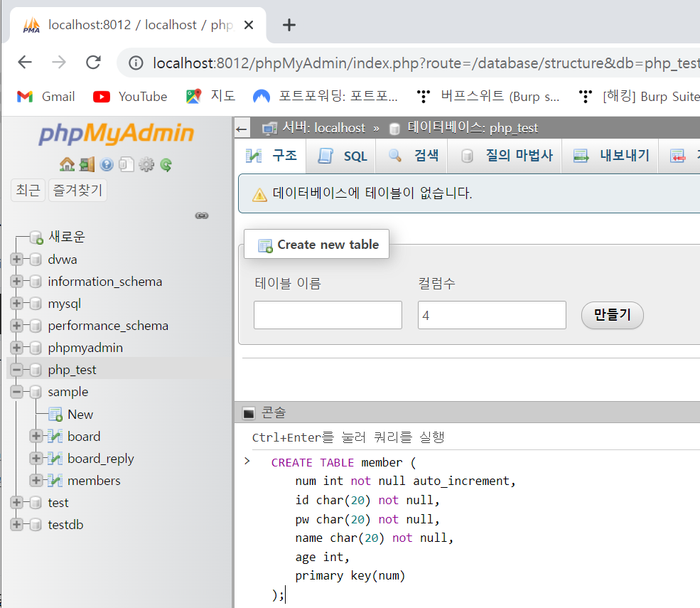Open the 포트포워딩 bookmark
Image resolution: width=700 pixels, height=608 pixels.
pos(325,97)
